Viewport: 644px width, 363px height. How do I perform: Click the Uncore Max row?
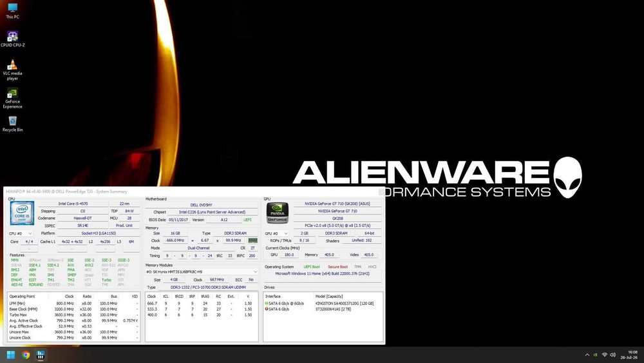coord(73,332)
